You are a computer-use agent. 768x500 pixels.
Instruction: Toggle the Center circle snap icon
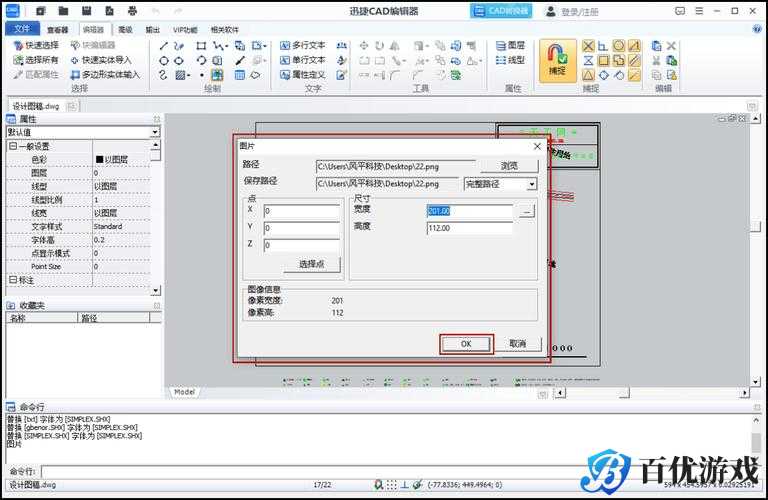tap(619, 46)
